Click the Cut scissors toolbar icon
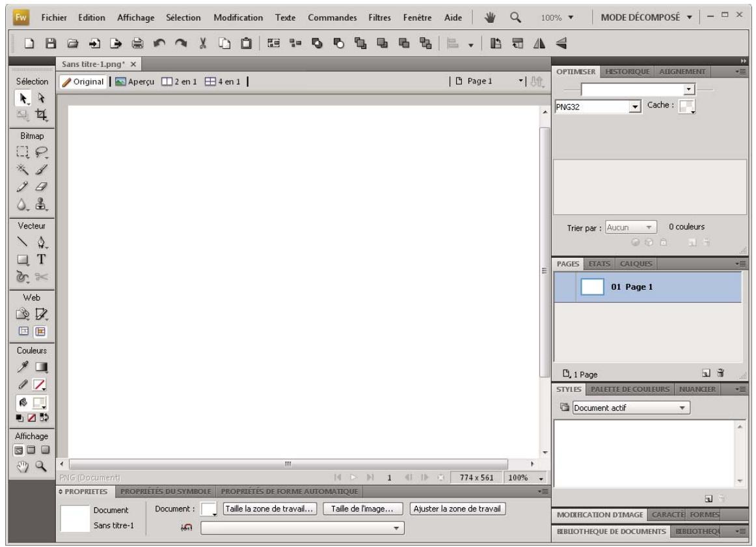 pyautogui.click(x=202, y=44)
